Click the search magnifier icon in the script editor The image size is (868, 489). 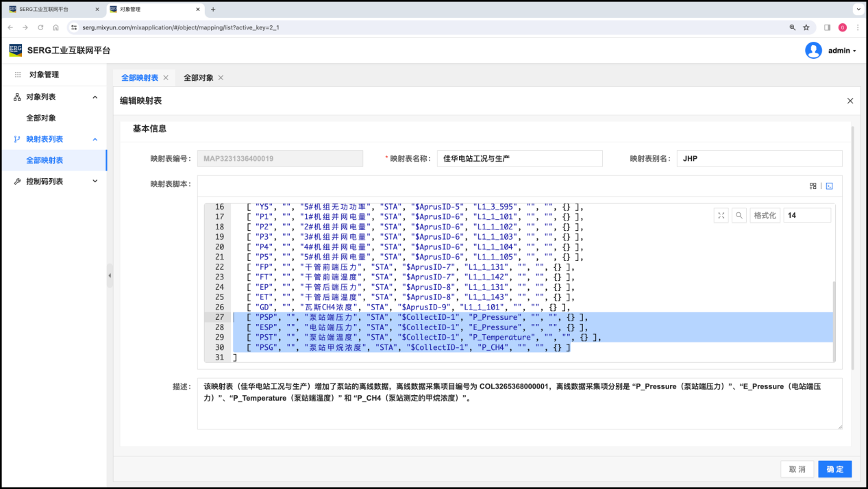click(739, 215)
